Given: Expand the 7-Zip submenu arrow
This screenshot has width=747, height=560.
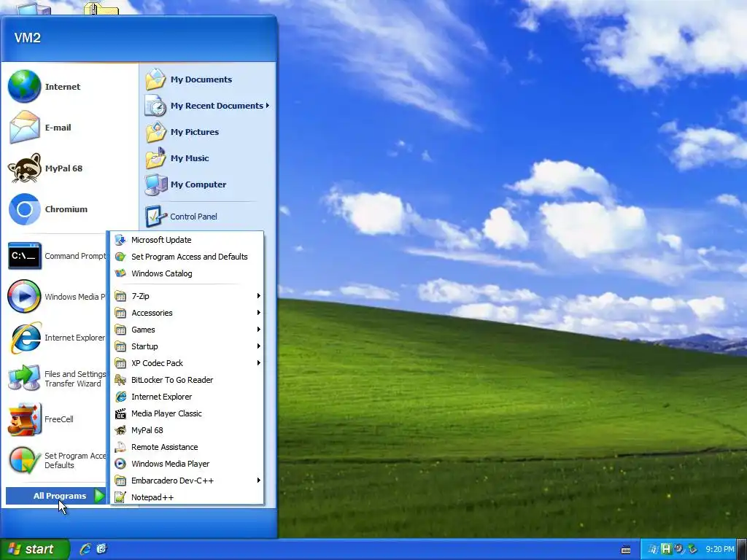Looking at the screenshot, I should [259, 296].
